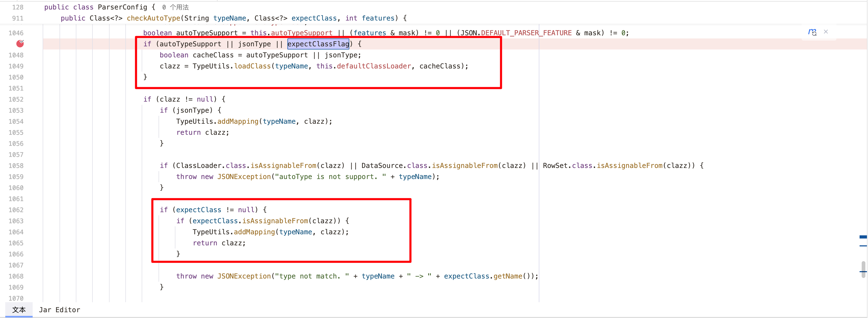
Task: Jump to the sticky ParserConfig class line
Action: click(x=123, y=7)
